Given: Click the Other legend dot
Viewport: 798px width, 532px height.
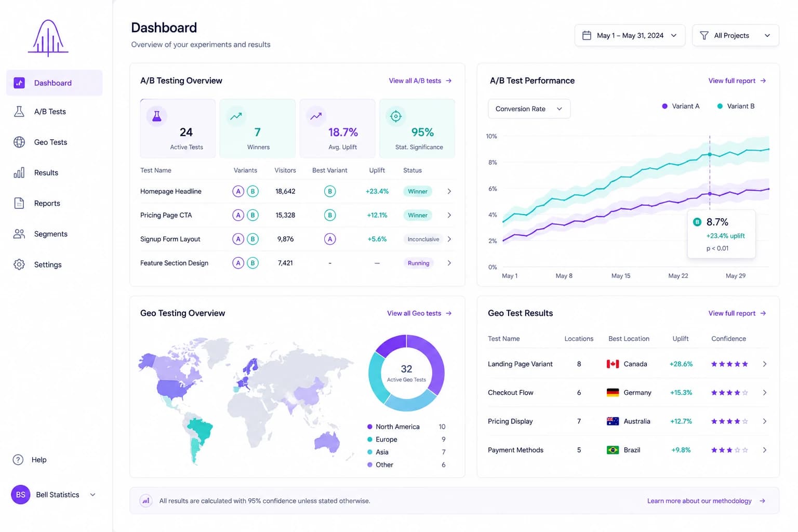Looking at the screenshot, I should point(370,464).
